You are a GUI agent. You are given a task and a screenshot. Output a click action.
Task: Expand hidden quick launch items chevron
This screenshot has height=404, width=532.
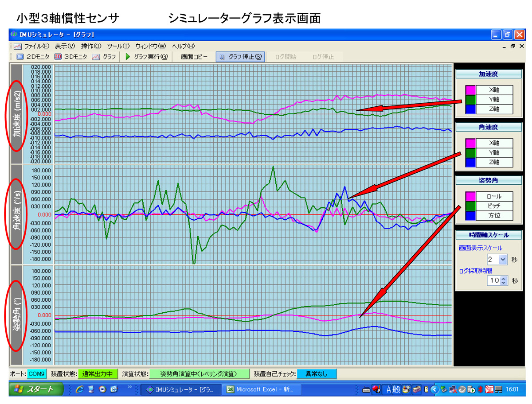point(130,387)
